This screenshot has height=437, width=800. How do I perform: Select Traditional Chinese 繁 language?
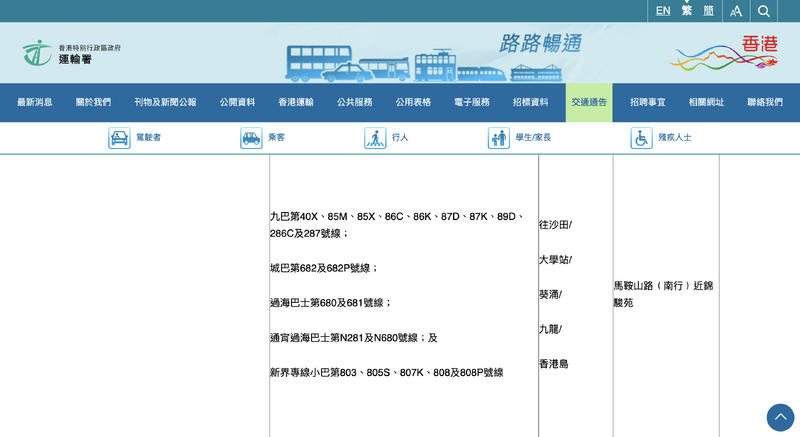[687, 11]
